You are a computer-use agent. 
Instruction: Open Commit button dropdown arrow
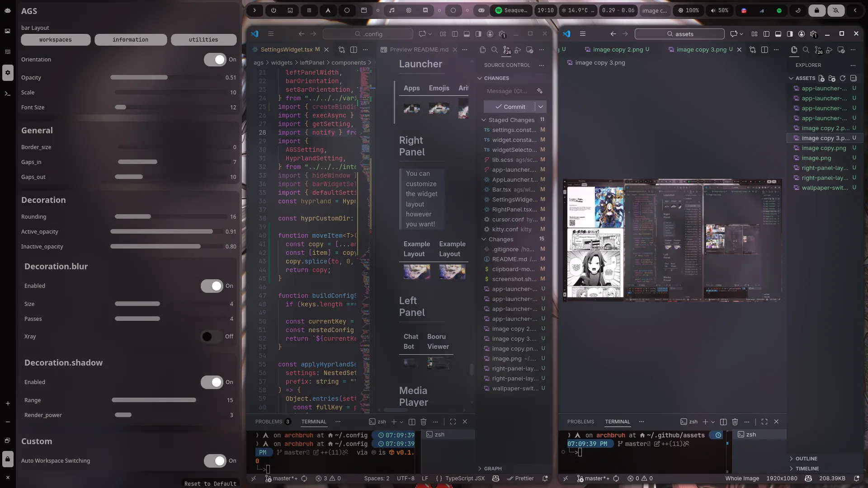click(541, 107)
